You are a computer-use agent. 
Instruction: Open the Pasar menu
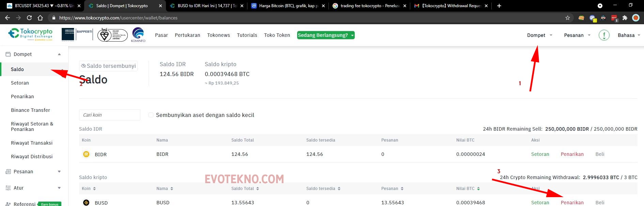[162, 35]
